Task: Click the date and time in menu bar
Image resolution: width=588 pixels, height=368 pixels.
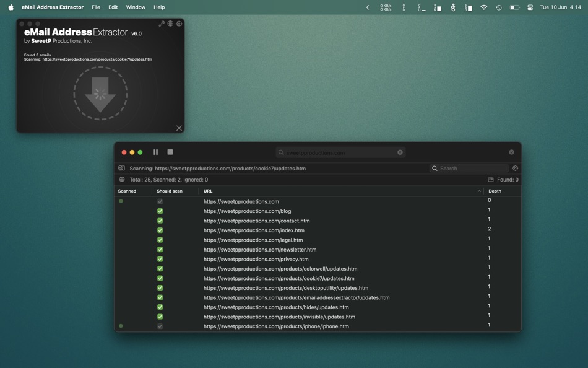Action: [x=561, y=7]
